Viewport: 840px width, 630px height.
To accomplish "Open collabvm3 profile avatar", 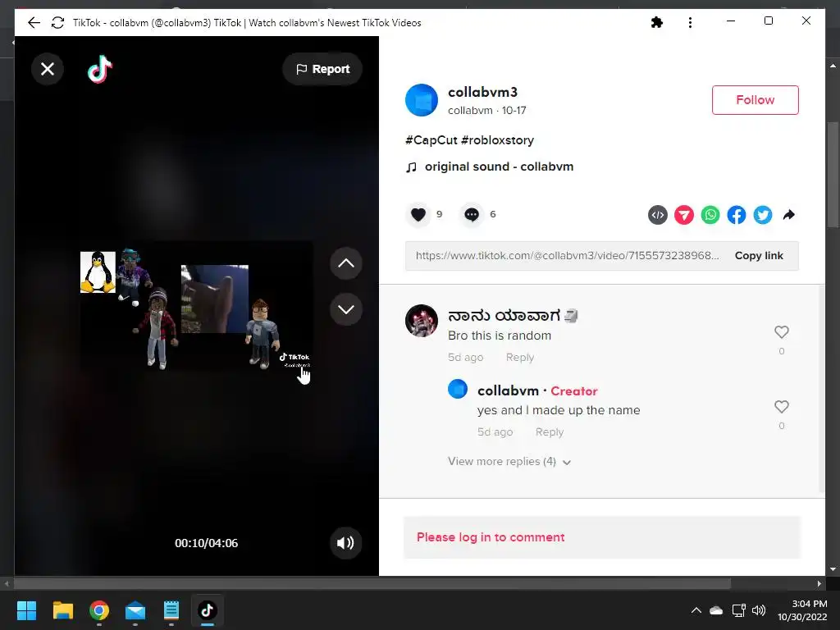I will (422, 100).
